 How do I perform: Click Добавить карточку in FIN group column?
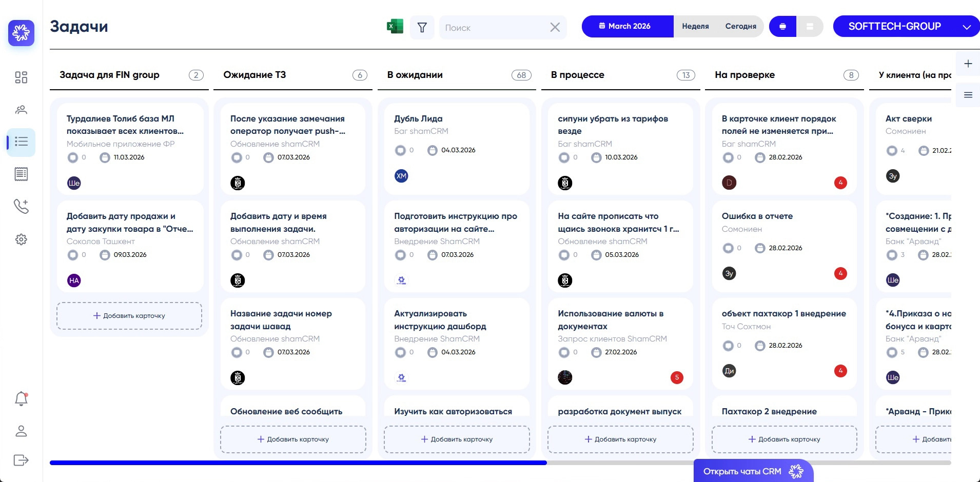(129, 316)
